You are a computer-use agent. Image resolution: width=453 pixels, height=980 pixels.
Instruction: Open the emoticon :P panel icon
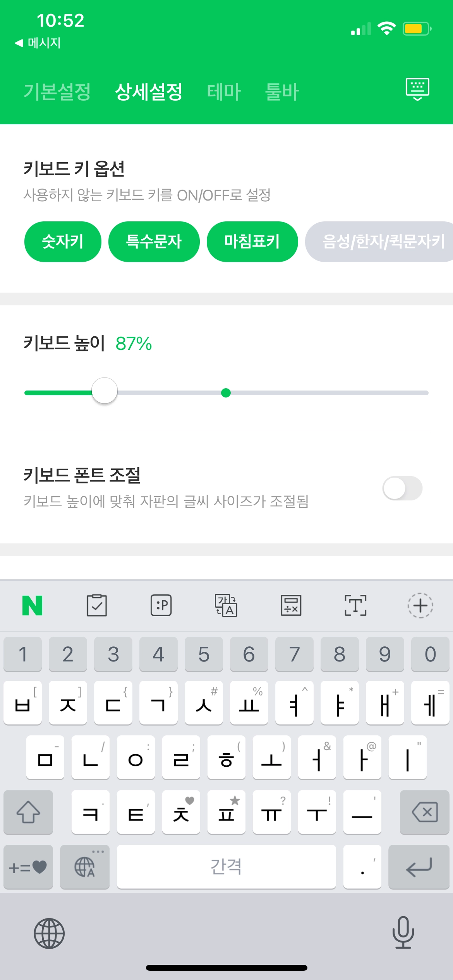[161, 606]
